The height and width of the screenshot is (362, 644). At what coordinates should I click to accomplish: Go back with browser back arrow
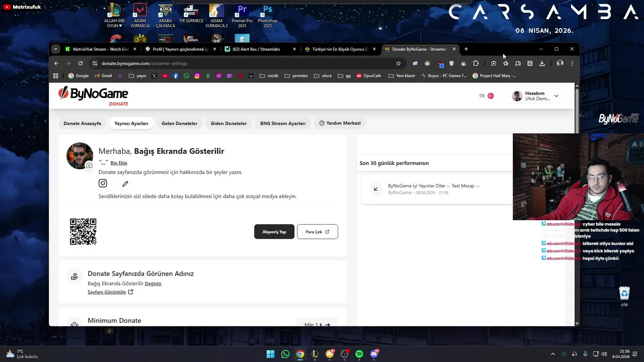click(x=56, y=63)
